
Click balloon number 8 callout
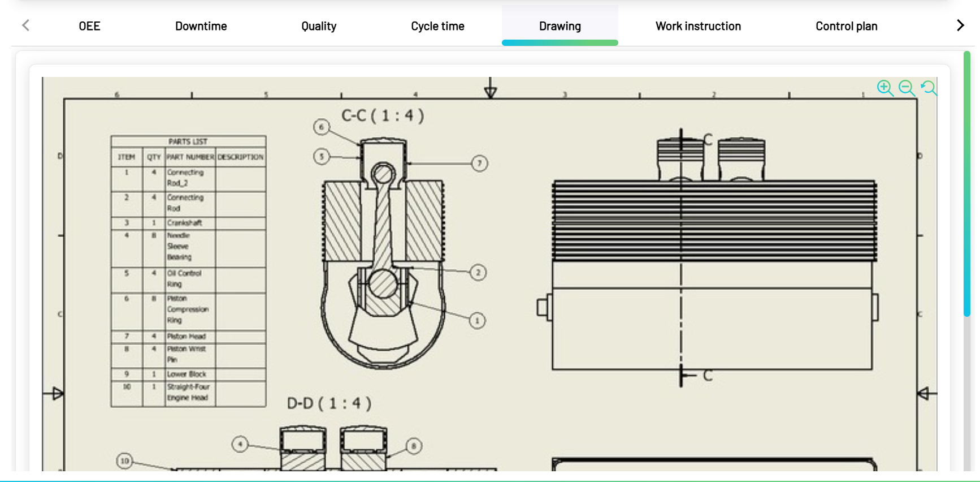(414, 446)
